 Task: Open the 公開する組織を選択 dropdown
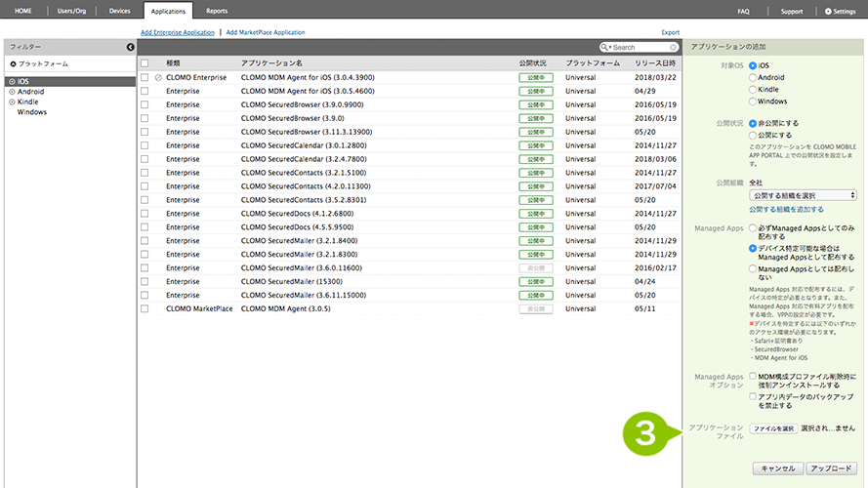tap(803, 195)
